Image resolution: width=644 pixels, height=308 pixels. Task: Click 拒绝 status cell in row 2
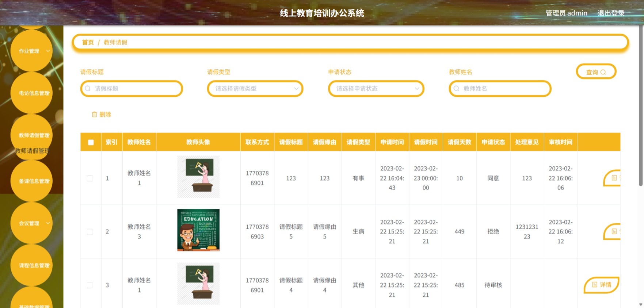click(x=493, y=231)
